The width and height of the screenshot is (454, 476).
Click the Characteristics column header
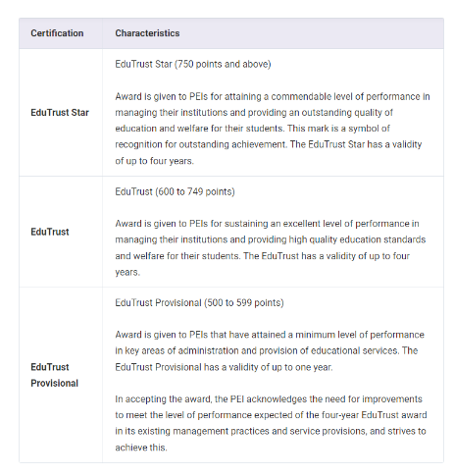point(147,33)
